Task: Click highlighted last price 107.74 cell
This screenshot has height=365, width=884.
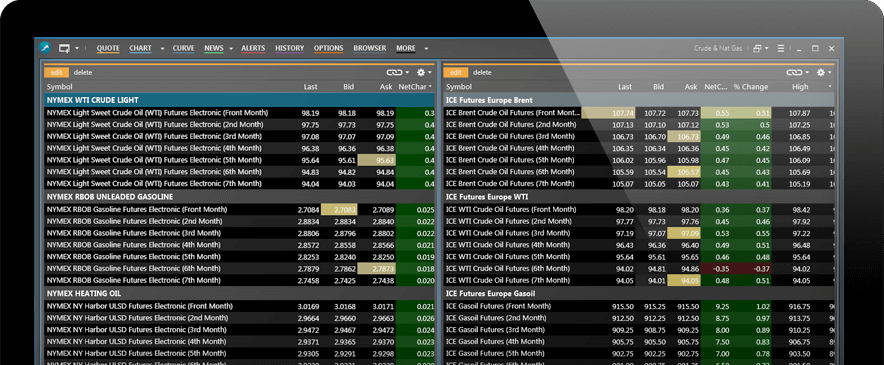Action: point(608,113)
